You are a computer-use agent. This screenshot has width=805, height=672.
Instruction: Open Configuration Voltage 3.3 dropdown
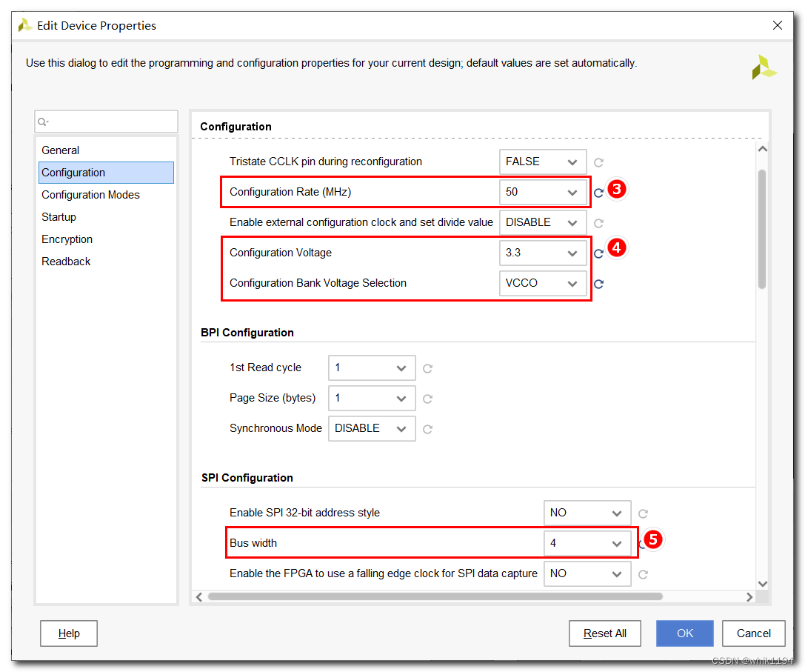[543, 253]
